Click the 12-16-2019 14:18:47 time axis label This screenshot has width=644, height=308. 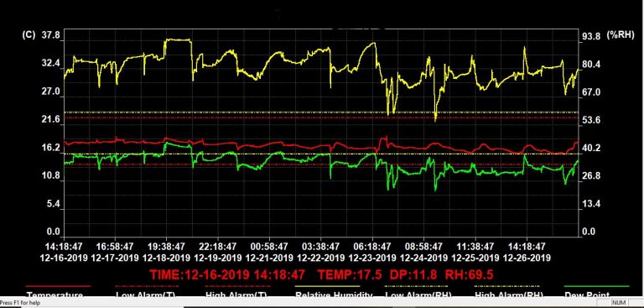coord(64,252)
